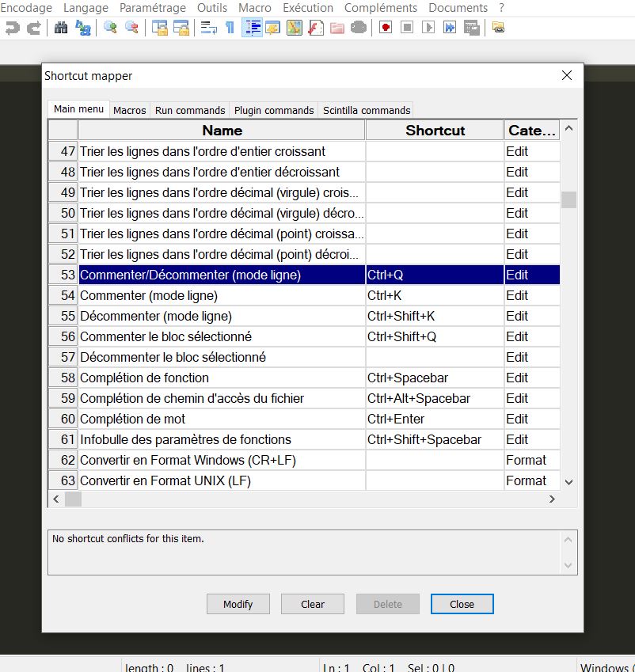Switch to the Macros tab

point(129,110)
